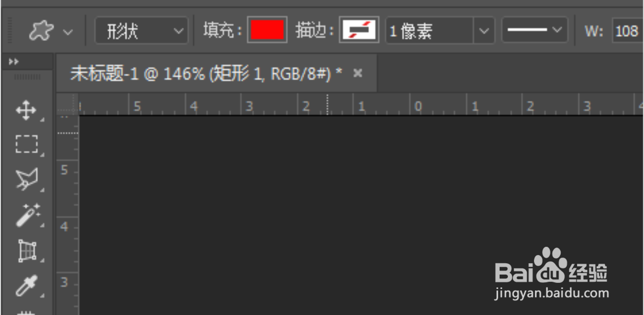Expand the toolbar with double-arrow icon
The image size is (644, 315).
(14, 61)
